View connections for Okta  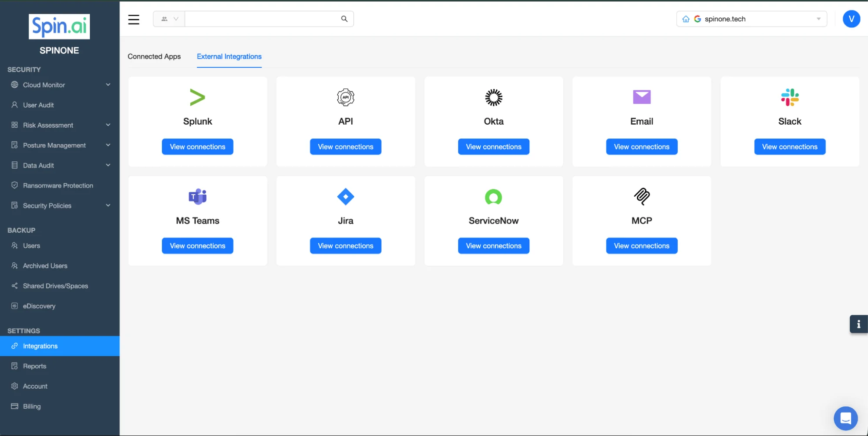point(494,147)
